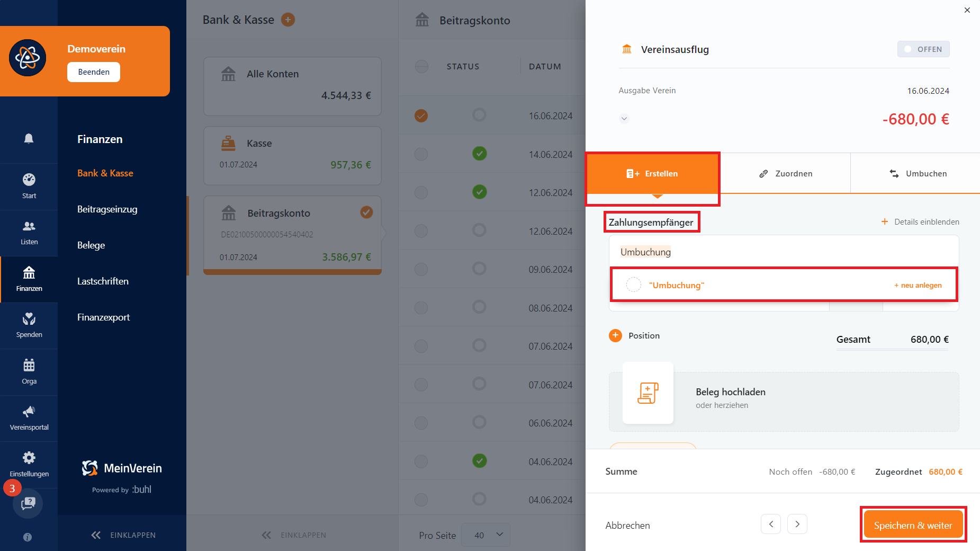The image size is (980, 551).
Task: Switch to the Zuordnen tab
Action: (785, 174)
